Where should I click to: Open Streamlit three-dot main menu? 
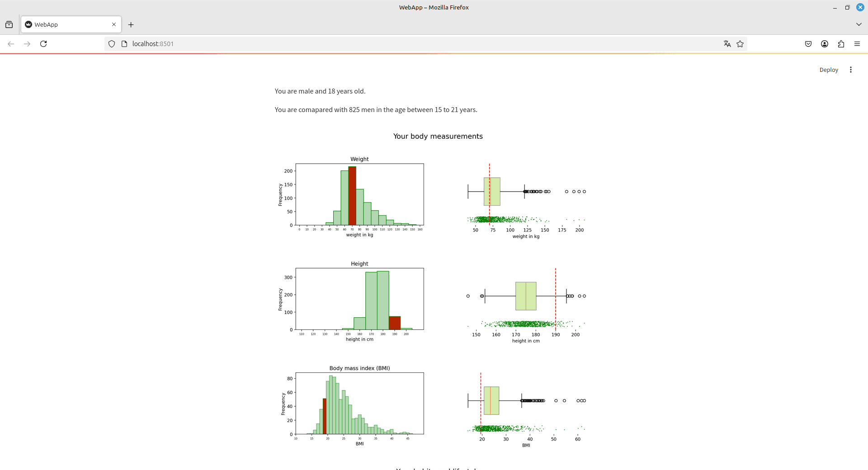851,70
